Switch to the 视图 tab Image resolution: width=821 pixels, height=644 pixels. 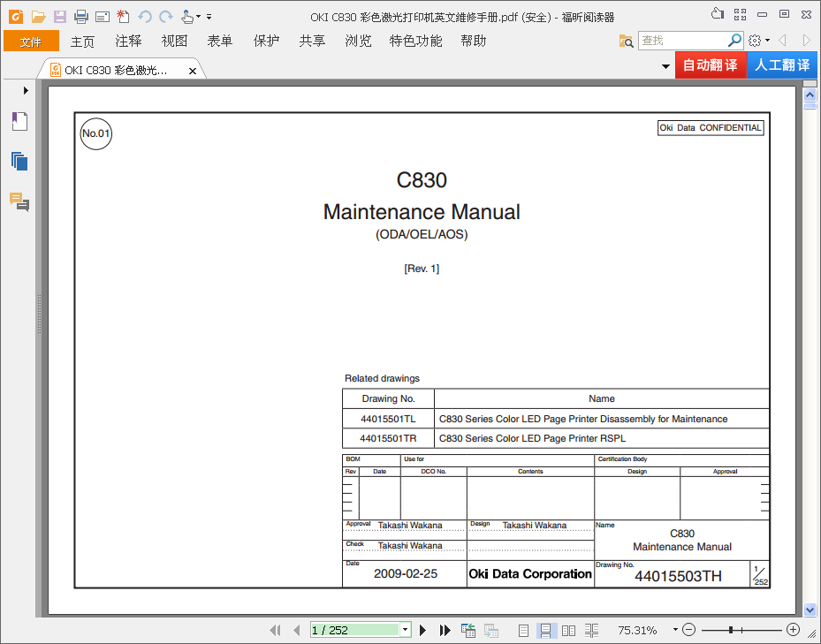point(174,42)
